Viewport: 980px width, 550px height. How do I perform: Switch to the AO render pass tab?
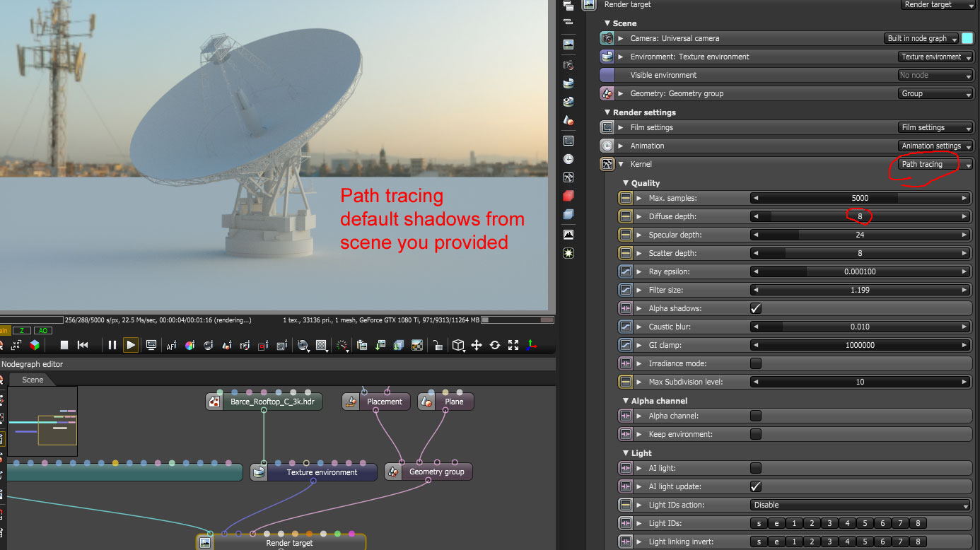[43, 330]
